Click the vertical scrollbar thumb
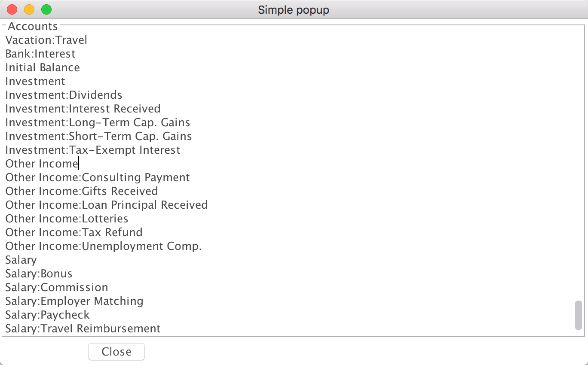This screenshot has height=365, width=588. [x=579, y=315]
